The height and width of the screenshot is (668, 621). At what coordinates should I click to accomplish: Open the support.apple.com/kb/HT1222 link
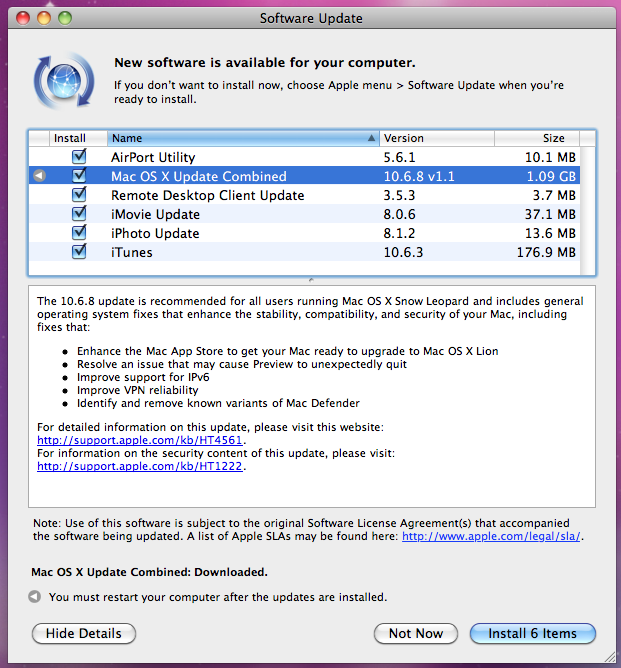point(140,466)
